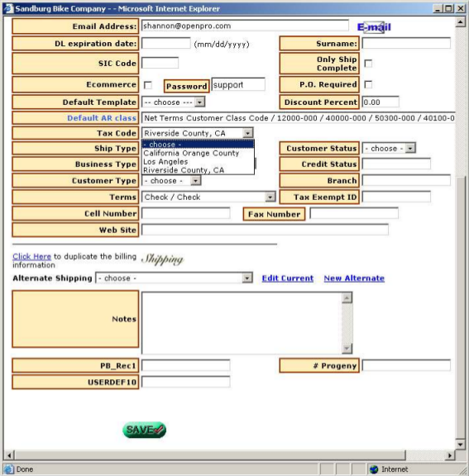Screen dimensions: 469x476
Task: Click the # Progeny input field
Action: (406, 365)
